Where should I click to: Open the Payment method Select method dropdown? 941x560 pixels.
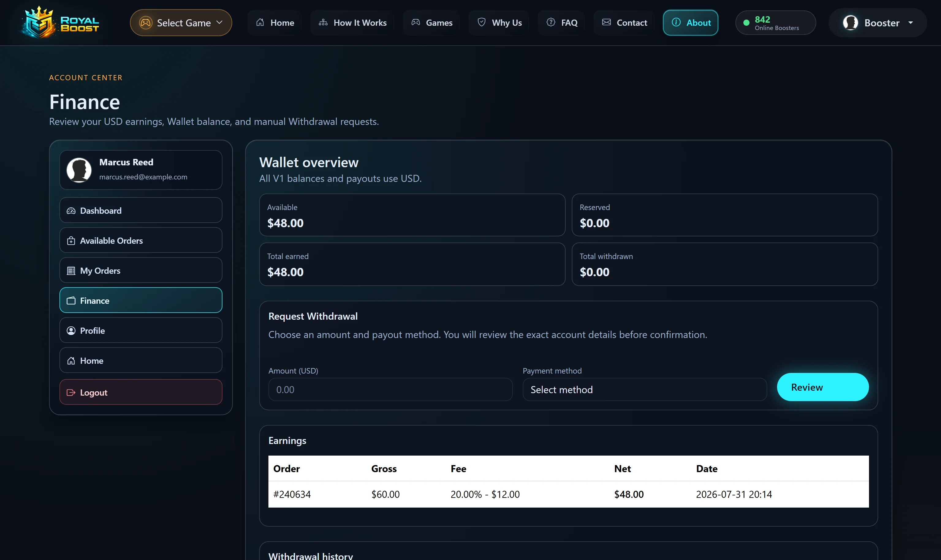tap(645, 389)
